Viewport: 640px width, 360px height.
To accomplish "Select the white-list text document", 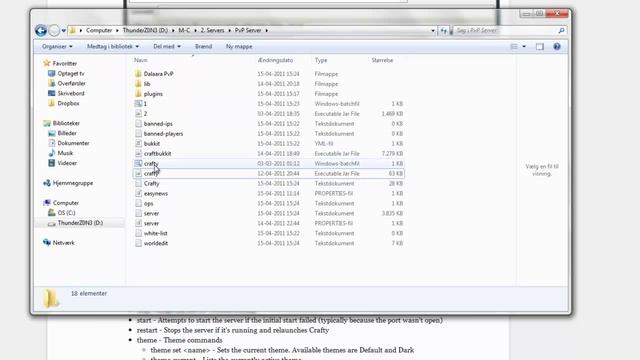I will pos(269,233).
